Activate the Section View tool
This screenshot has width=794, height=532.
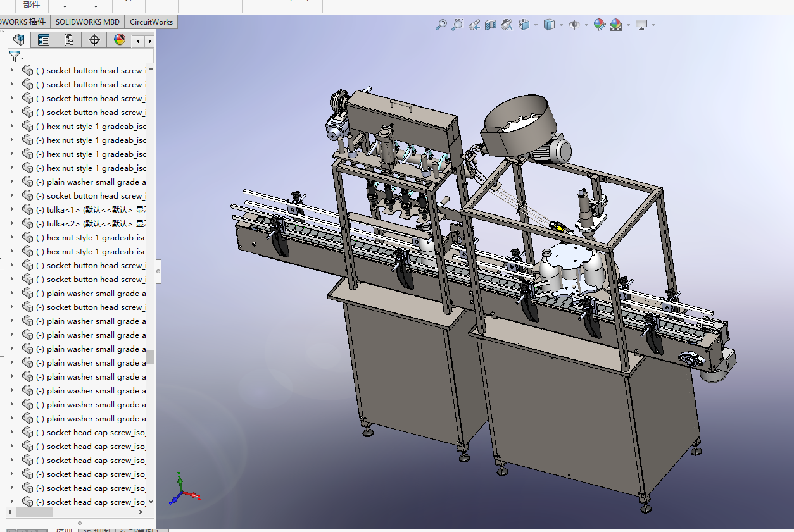491,25
